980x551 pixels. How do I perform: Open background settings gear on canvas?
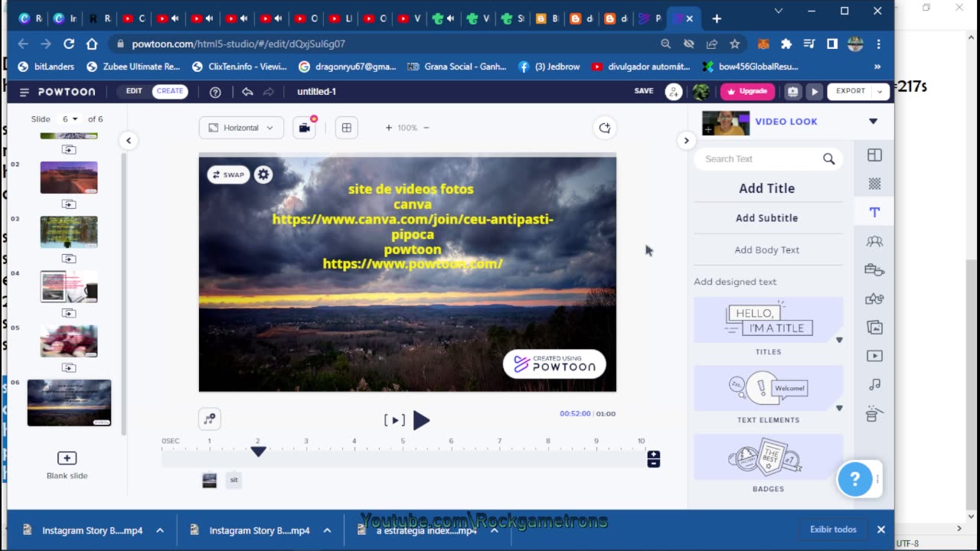coord(263,174)
